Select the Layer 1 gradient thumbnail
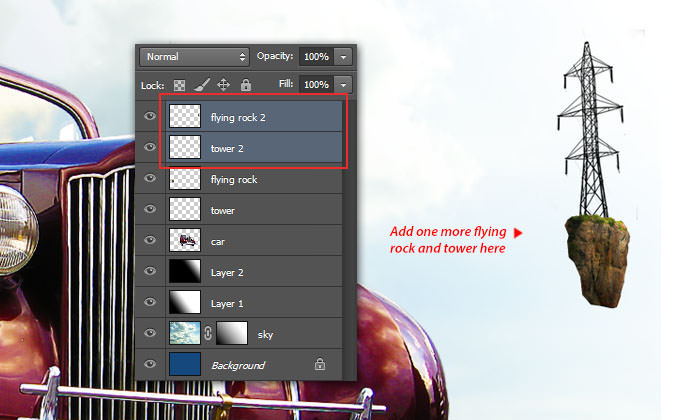 click(185, 302)
